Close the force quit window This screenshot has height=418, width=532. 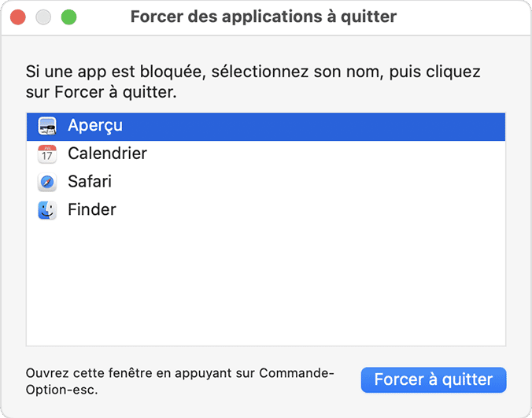tap(19, 17)
